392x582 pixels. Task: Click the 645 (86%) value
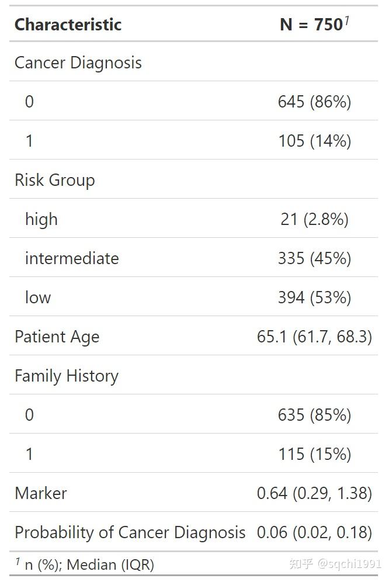[314, 102]
